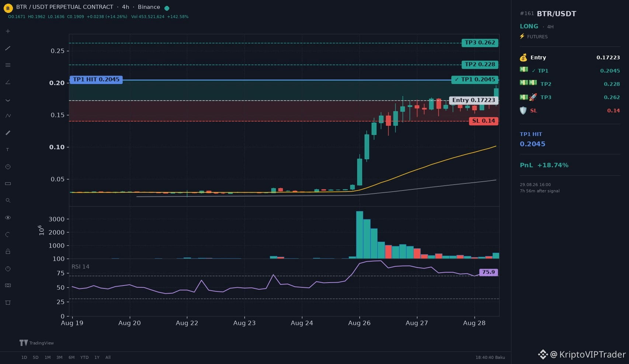Click the SL 0.14 red label
Image resolution: width=629 pixels, height=364 pixels.
(484, 121)
